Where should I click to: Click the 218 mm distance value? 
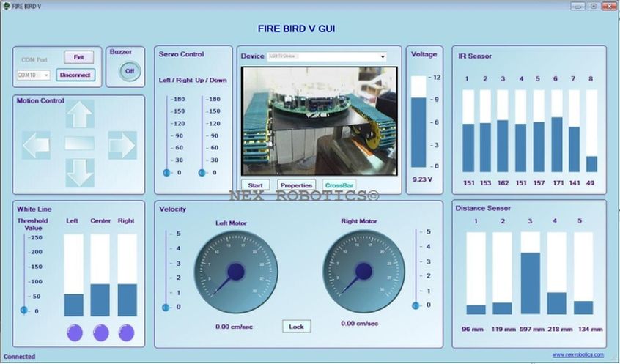[560, 329]
